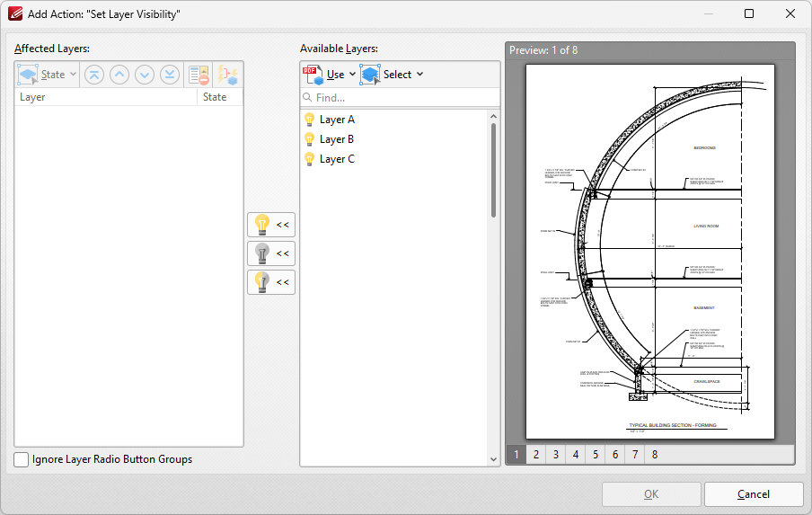Switch preview to page 8

(655, 455)
